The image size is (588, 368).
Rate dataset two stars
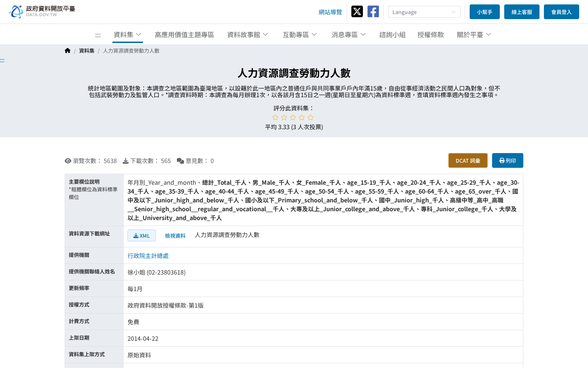[x=284, y=117]
